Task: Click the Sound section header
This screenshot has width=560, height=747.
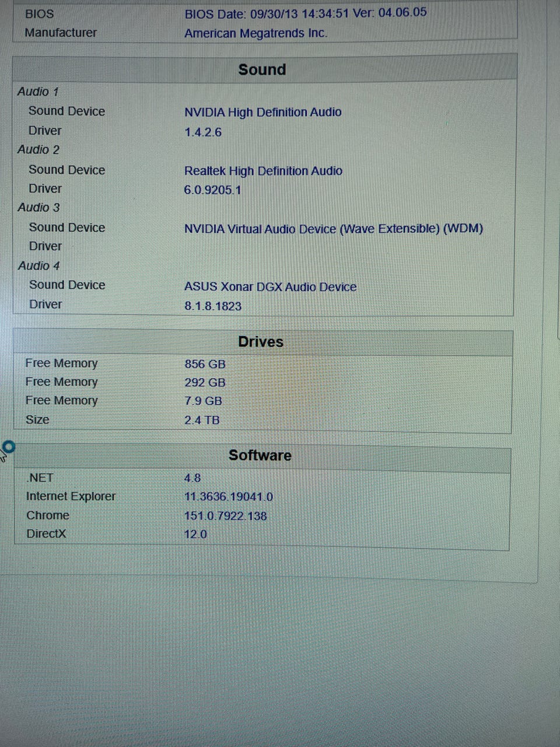Action: coord(262,69)
